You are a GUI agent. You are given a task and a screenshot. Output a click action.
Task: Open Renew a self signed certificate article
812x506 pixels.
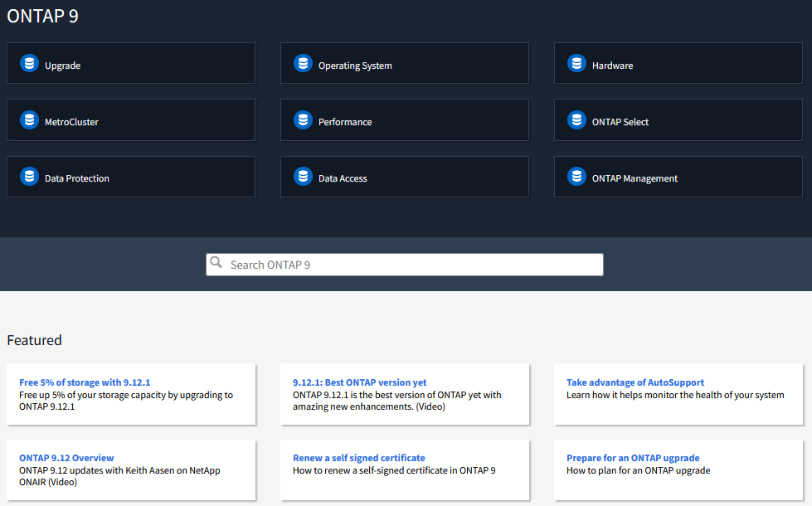coord(358,458)
